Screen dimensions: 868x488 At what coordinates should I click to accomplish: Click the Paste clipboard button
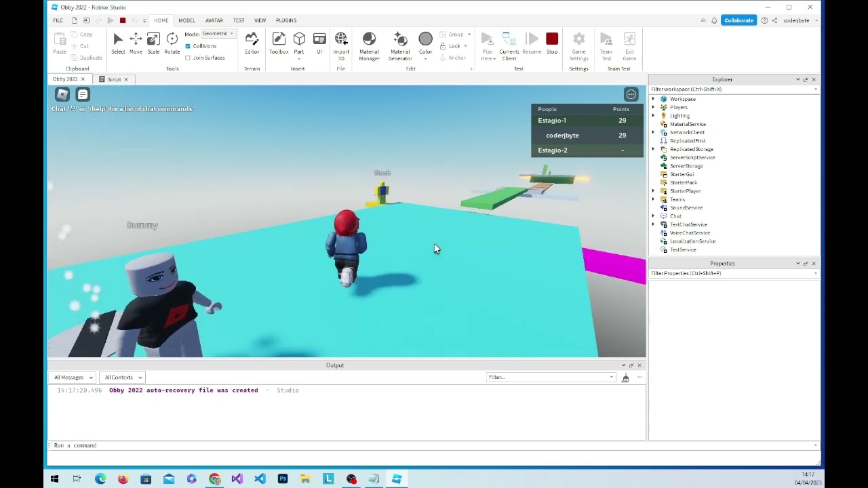pyautogui.click(x=60, y=43)
